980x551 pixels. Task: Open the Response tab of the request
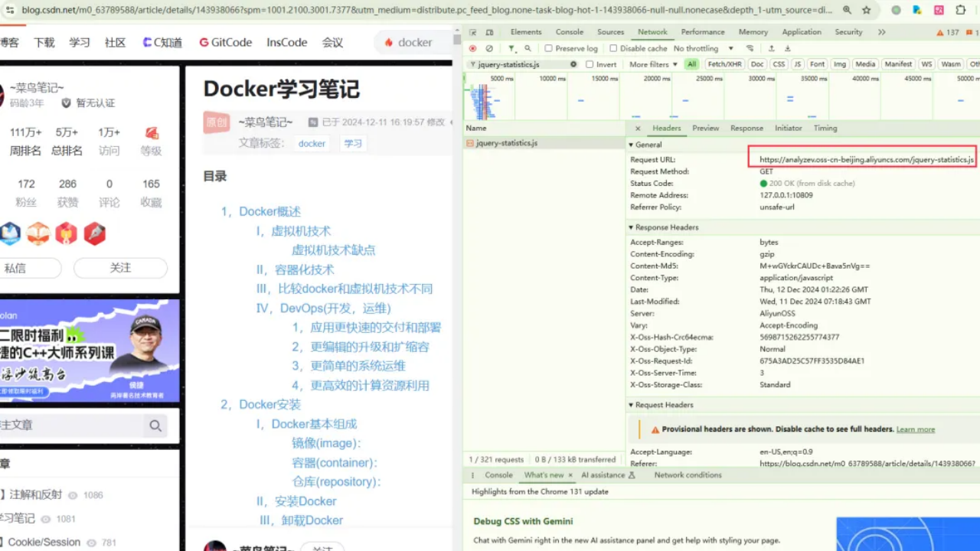746,128
